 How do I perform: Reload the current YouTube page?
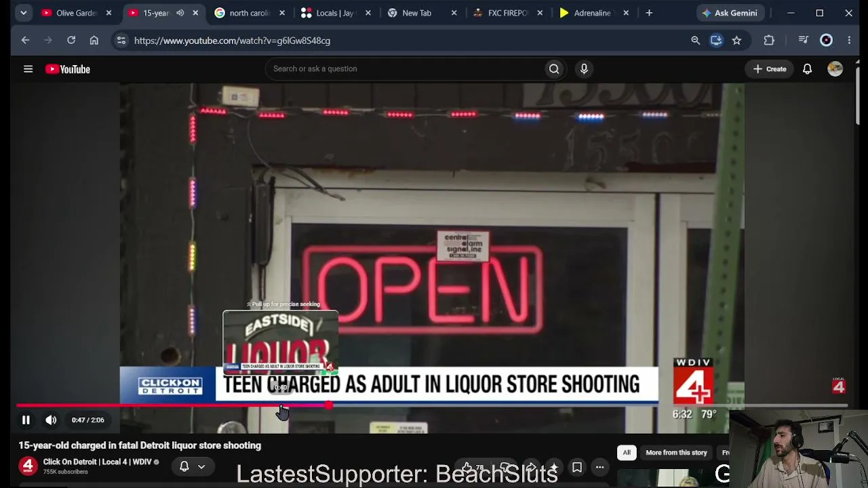71,40
